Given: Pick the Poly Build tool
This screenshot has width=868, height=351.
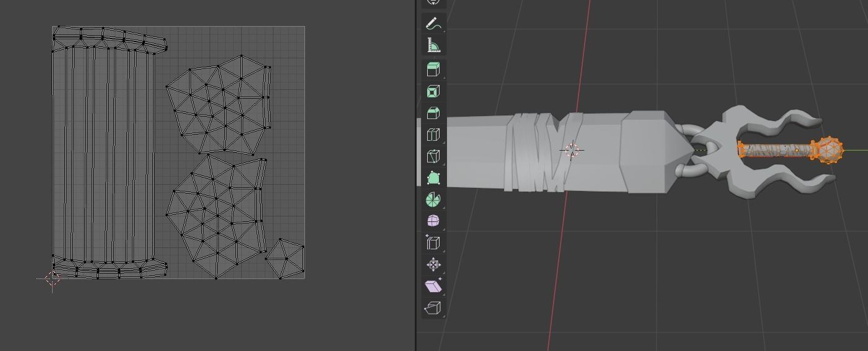Looking at the screenshot, I should [x=433, y=178].
